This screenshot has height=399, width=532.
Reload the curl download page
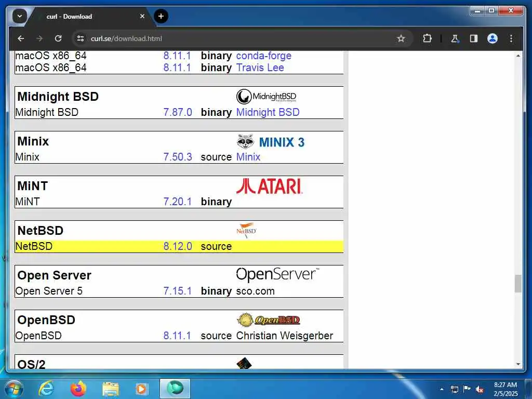pyautogui.click(x=58, y=38)
